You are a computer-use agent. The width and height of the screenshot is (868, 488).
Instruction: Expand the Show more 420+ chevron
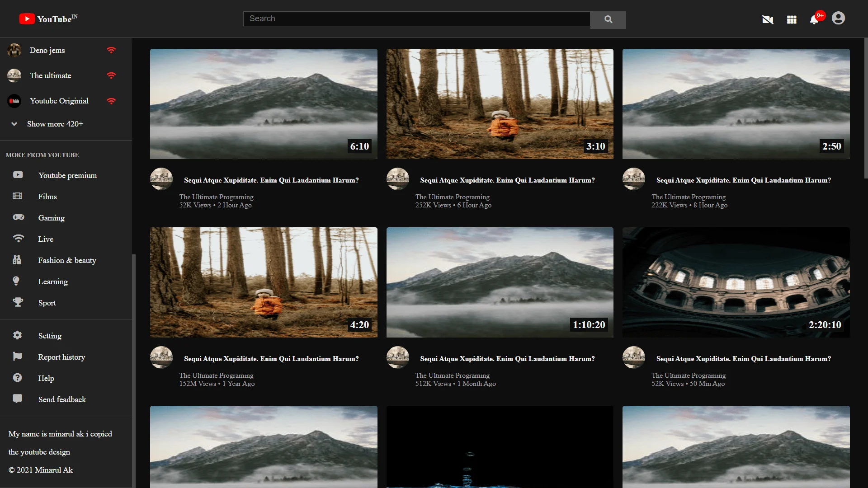14,124
